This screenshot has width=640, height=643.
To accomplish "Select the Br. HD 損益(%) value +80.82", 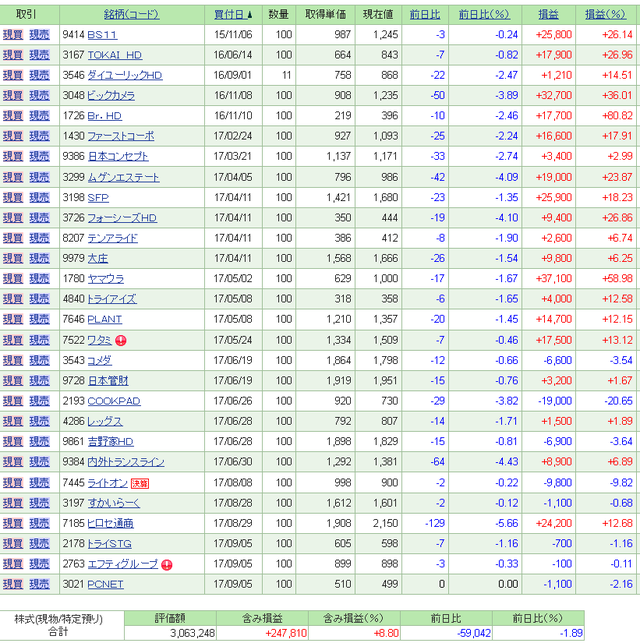I will pyautogui.click(x=617, y=116).
